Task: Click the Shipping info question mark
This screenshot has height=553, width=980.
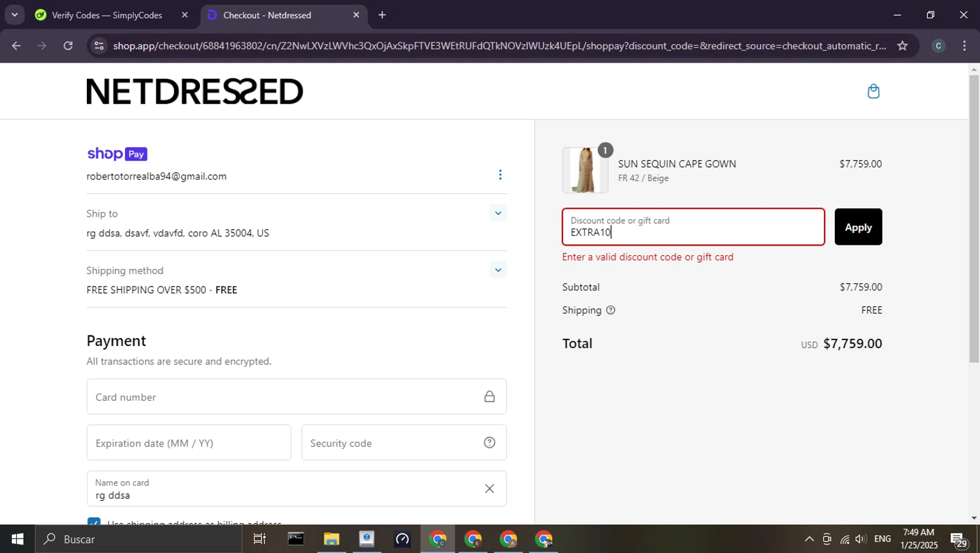Action: [x=611, y=310]
